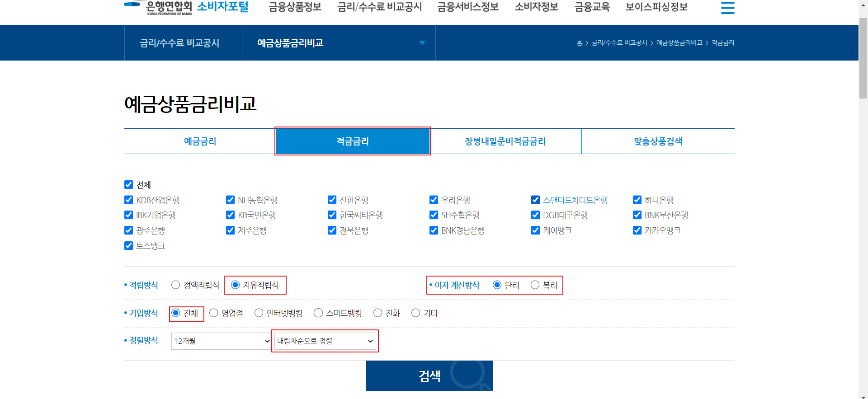
Task: Click the 예금상품금리비교 breadcrumb link
Action: [679, 43]
